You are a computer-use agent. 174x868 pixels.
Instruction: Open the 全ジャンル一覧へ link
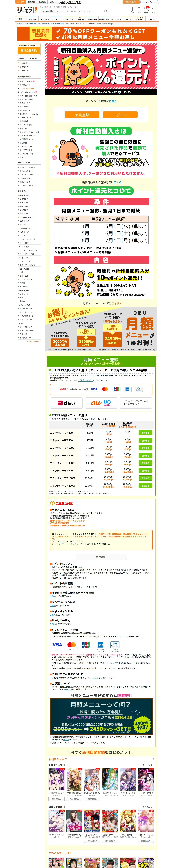pos(33,341)
